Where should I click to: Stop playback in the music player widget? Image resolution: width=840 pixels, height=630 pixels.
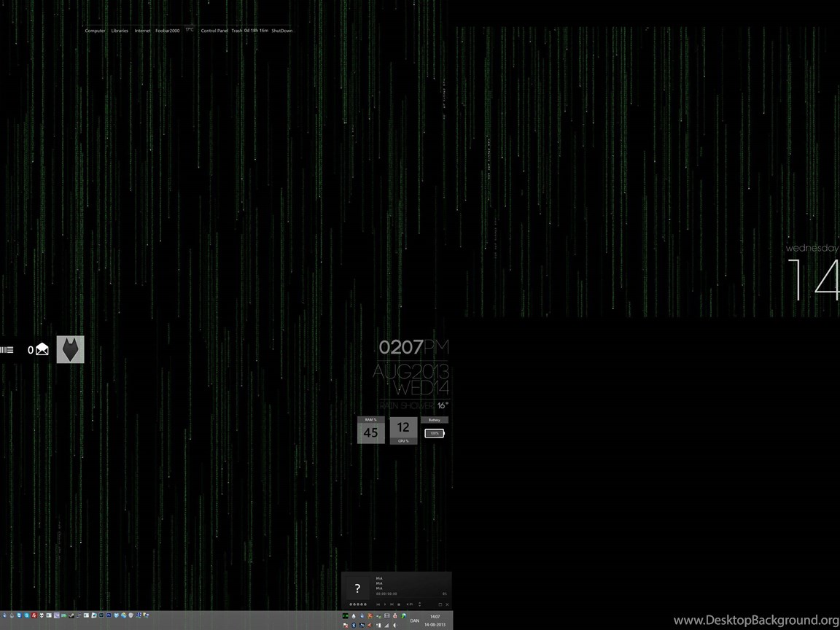399,604
